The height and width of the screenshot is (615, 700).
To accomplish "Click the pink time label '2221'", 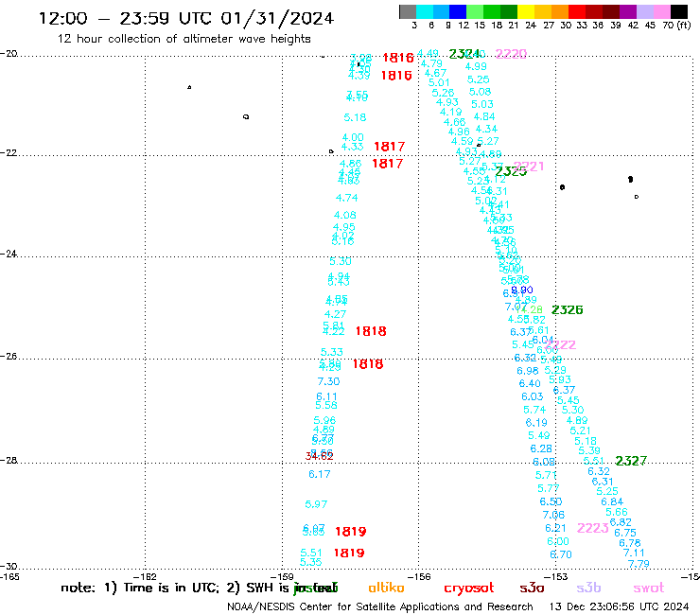I will pos(529,167).
